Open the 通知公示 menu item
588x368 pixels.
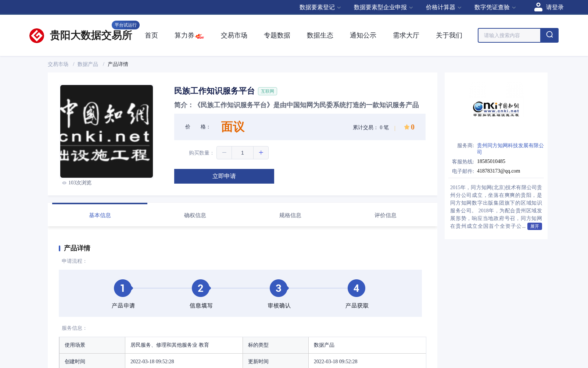363,35
